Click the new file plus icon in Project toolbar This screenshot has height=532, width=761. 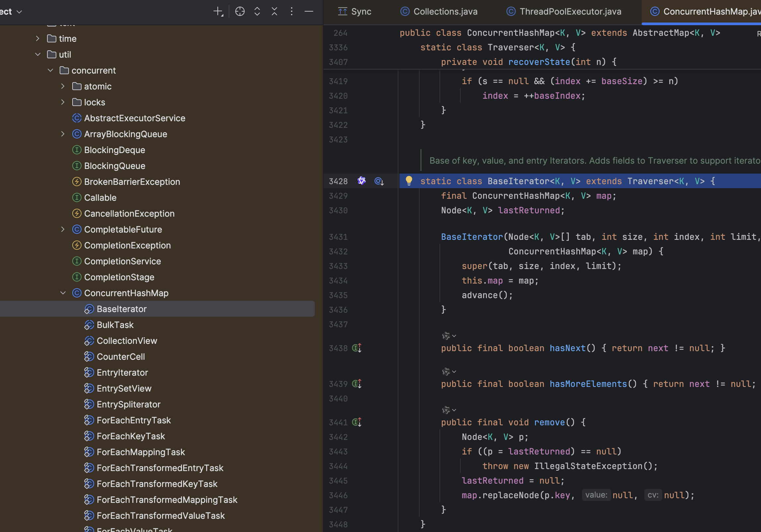tap(218, 12)
